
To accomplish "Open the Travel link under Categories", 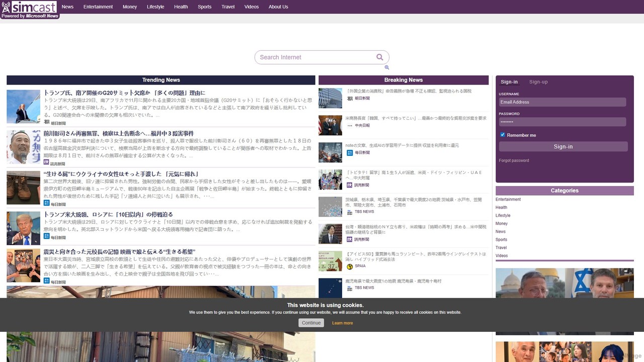I will pos(501,248).
